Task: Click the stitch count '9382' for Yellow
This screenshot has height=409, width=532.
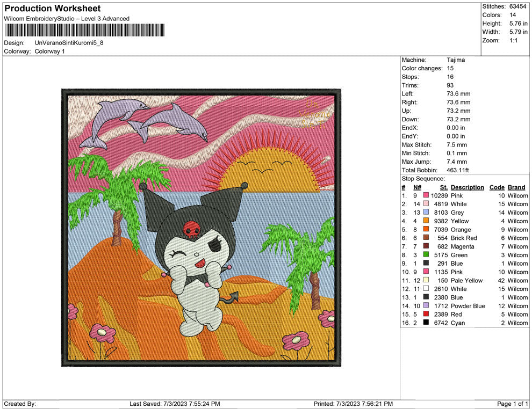Action: point(441,221)
